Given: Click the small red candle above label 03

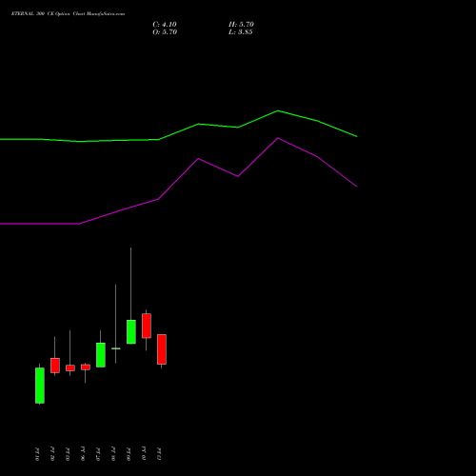Looking at the screenshot, I should (x=70, y=367).
